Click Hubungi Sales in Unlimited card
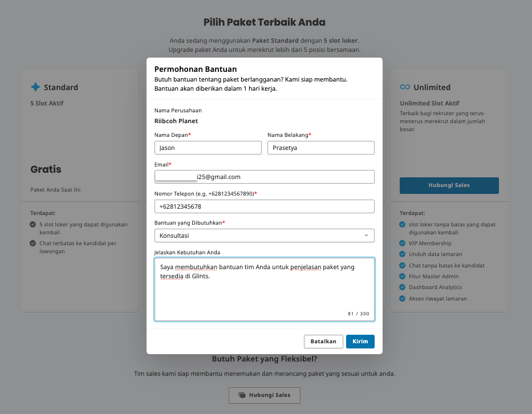The image size is (532, 414). pyautogui.click(x=449, y=185)
